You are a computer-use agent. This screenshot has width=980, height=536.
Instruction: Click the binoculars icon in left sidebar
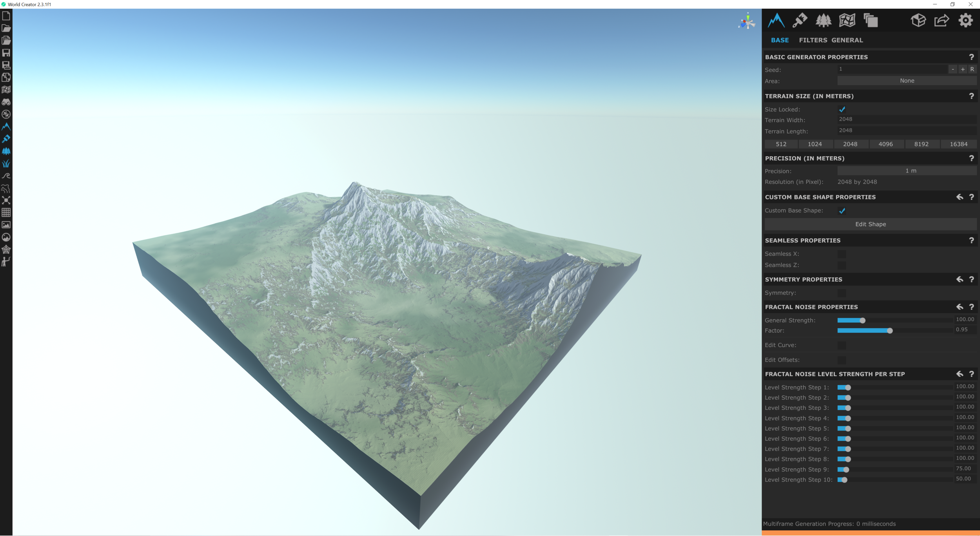(x=6, y=102)
